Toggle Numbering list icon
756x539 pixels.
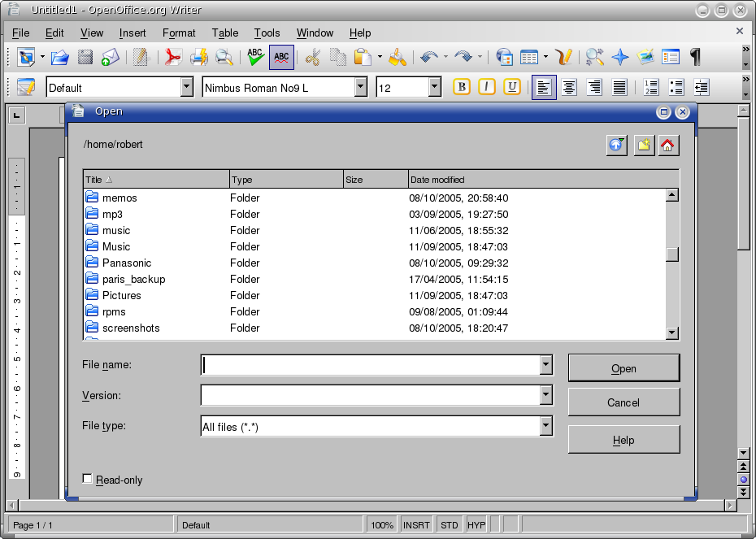point(651,87)
